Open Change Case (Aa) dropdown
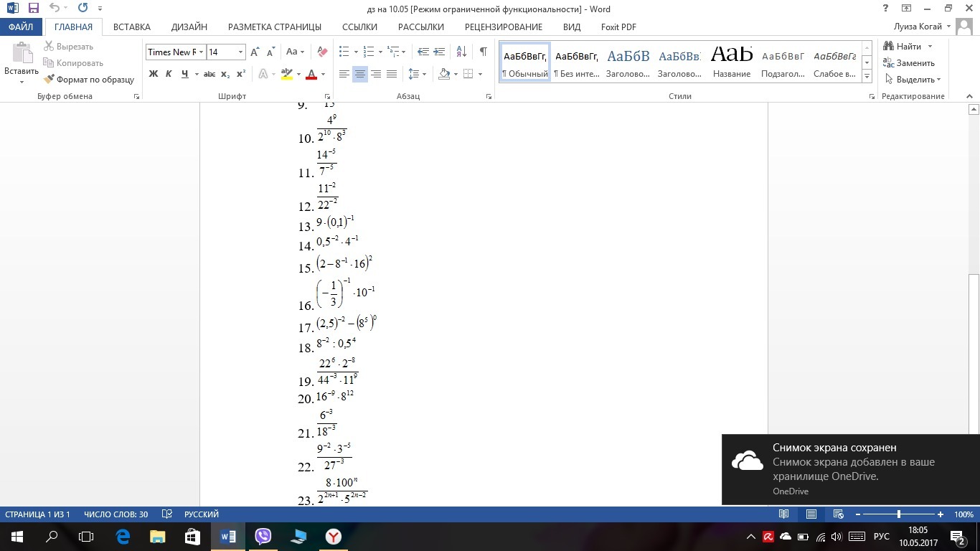This screenshot has height=551, width=980. [x=295, y=52]
